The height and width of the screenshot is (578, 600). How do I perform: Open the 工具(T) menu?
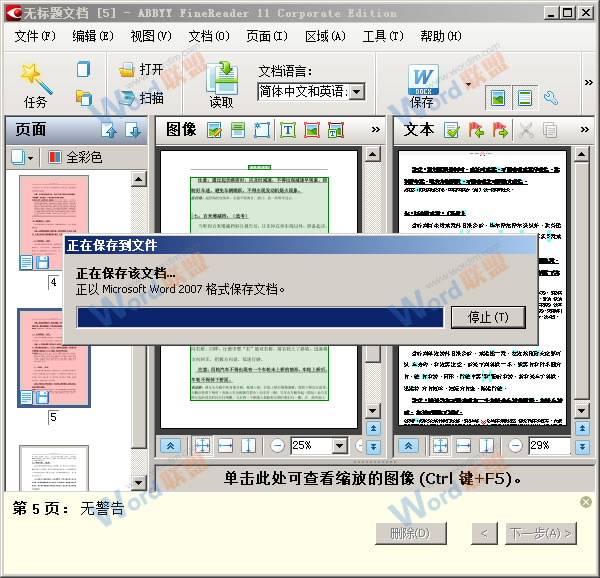point(383,36)
